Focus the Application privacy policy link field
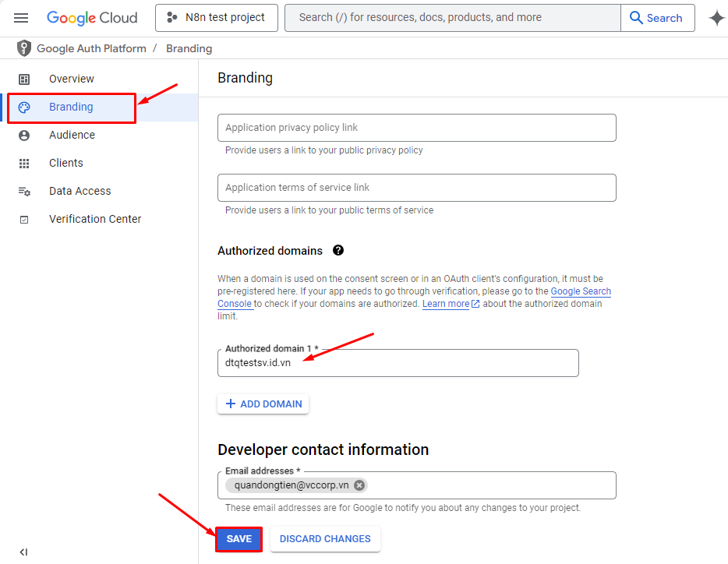This screenshot has width=728, height=564. [416, 128]
